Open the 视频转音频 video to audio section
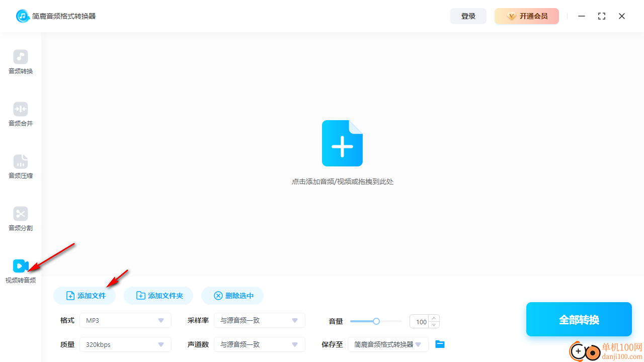The height and width of the screenshot is (362, 644). [21, 271]
